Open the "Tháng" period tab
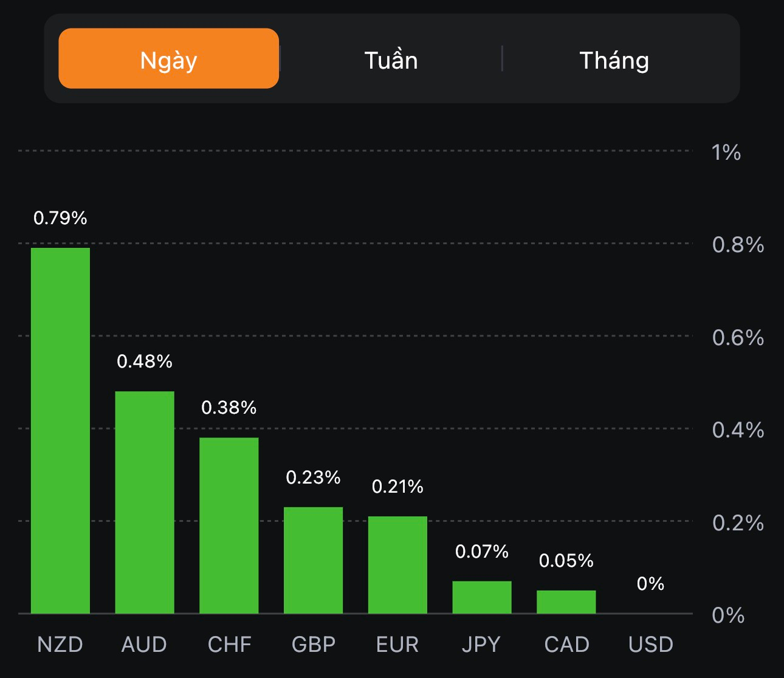 click(614, 60)
